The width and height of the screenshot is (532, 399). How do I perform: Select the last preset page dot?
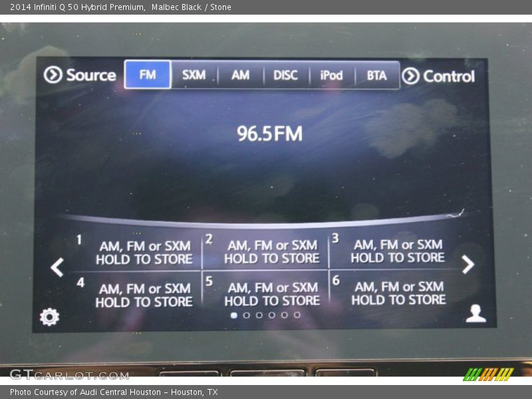point(297,315)
